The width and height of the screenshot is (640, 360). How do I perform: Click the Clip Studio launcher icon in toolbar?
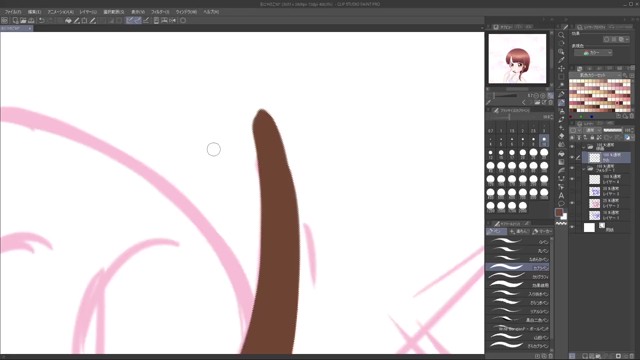point(4,20)
